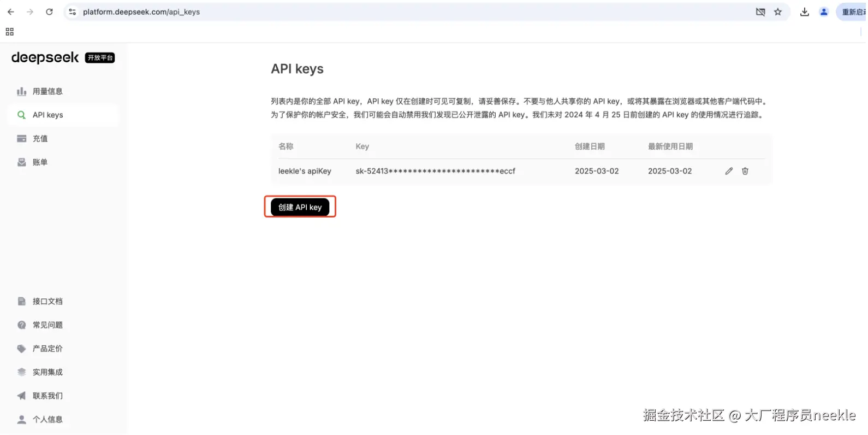The width and height of the screenshot is (868, 435).
Task: Select API keys in the sidebar
Action: pyautogui.click(x=63, y=115)
